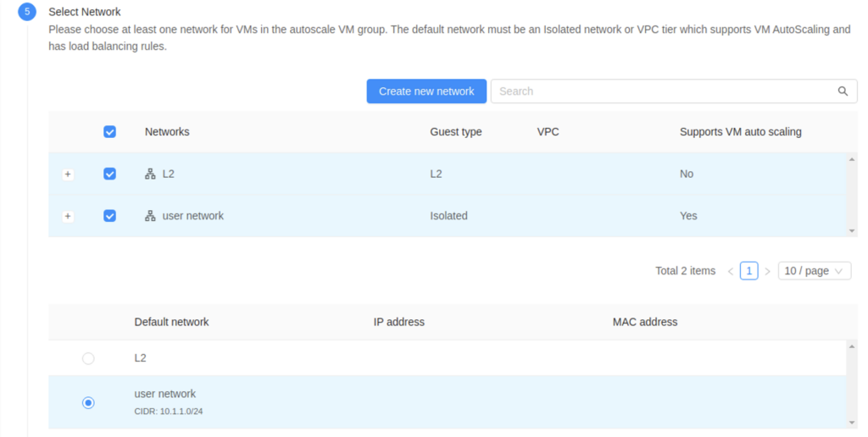Go to previous page arrow
The height and width of the screenshot is (437, 868).
[x=731, y=271]
